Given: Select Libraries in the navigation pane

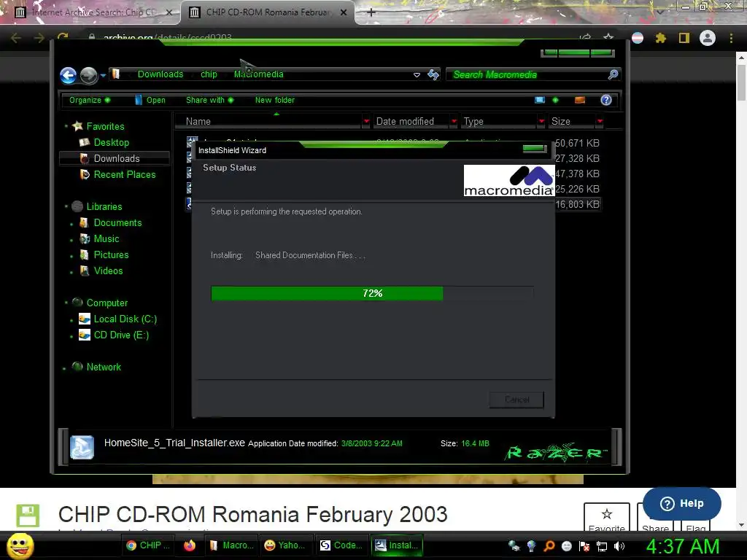Looking at the screenshot, I should coord(104,206).
